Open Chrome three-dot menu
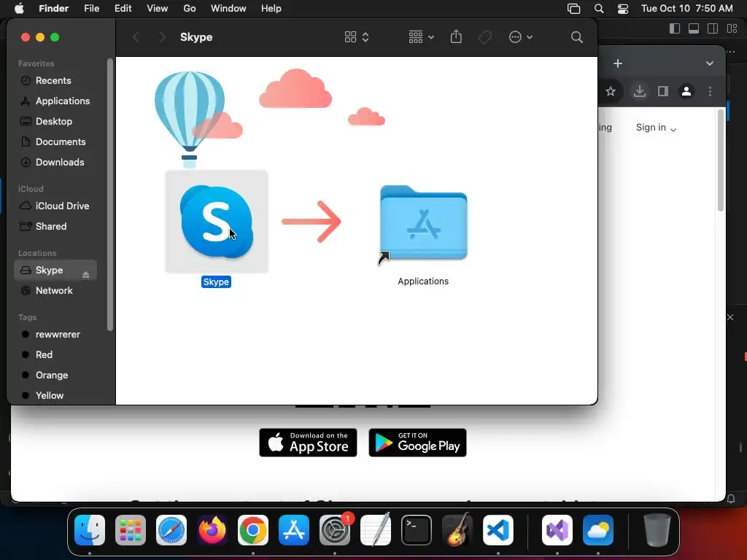This screenshot has width=747, height=560. pyautogui.click(x=710, y=91)
